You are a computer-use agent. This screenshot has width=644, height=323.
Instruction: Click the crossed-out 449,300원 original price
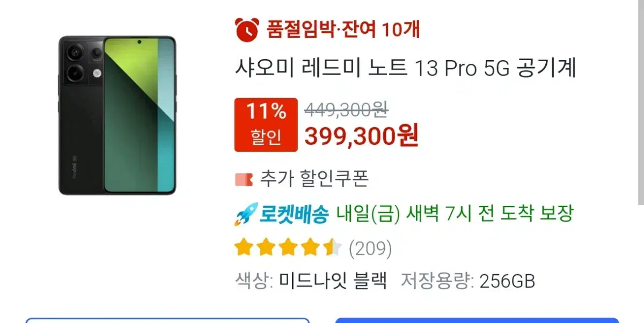point(346,110)
